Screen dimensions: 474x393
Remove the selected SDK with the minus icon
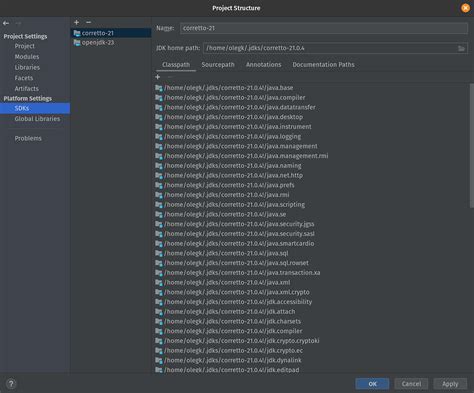click(88, 22)
